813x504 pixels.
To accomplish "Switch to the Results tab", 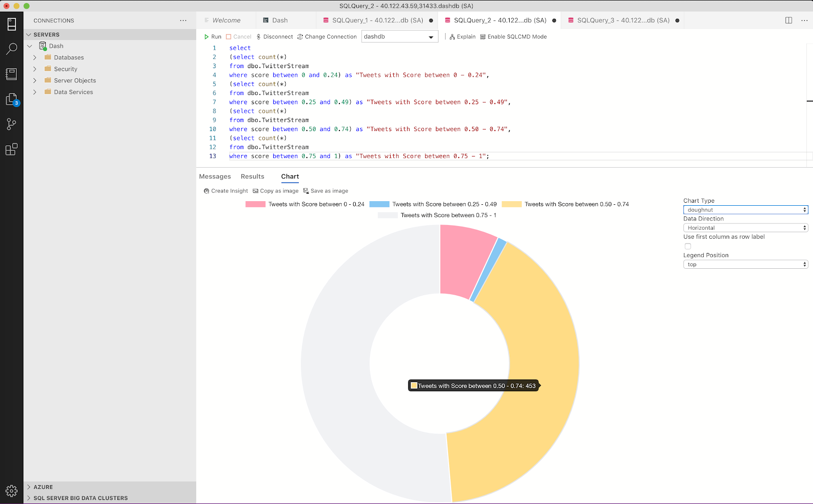I will point(252,176).
